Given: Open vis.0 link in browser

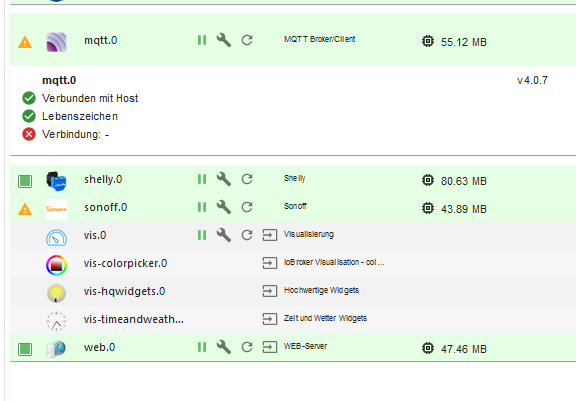Looking at the screenshot, I should 270,235.
